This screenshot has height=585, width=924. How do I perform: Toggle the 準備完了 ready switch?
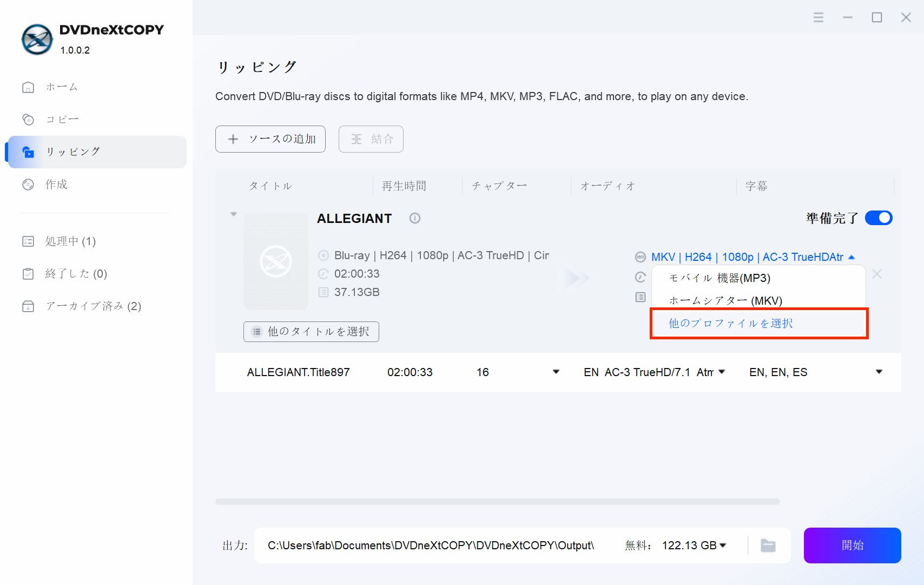(x=879, y=218)
